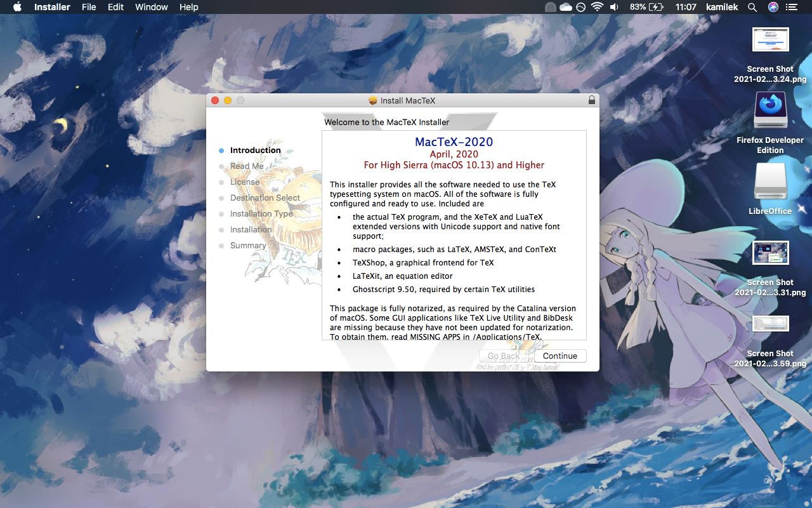Select the Introduction step in sidebar
The image size is (812, 508).
(255, 150)
